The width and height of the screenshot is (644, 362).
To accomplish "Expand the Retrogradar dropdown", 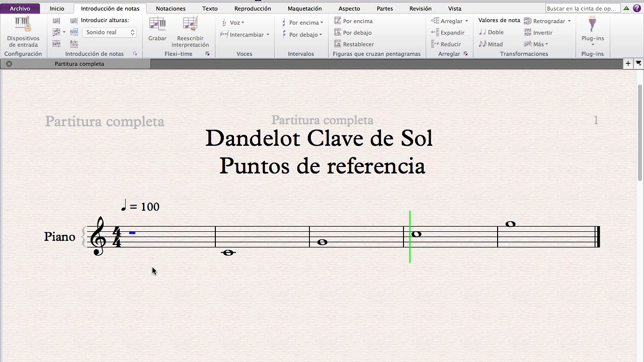I will pyautogui.click(x=569, y=21).
